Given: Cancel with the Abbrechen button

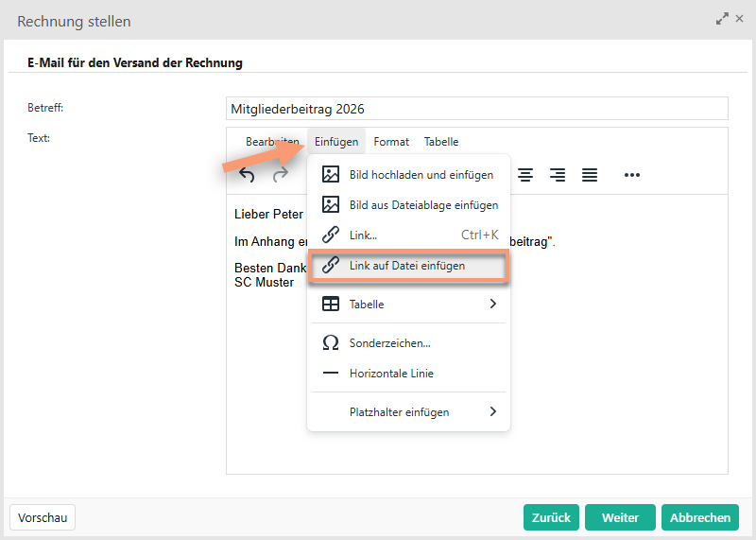Looking at the screenshot, I should (700, 517).
